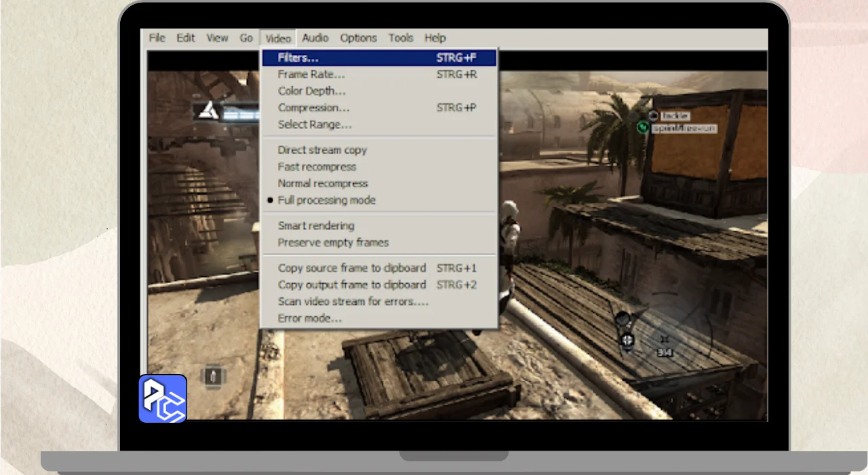
Task: Select Full processing mode option
Action: [x=326, y=200]
